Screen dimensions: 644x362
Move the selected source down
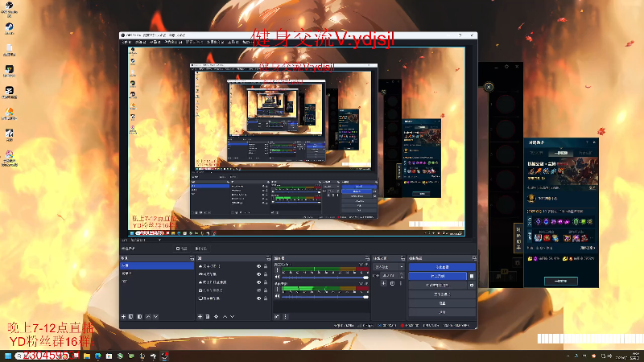tap(232, 316)
